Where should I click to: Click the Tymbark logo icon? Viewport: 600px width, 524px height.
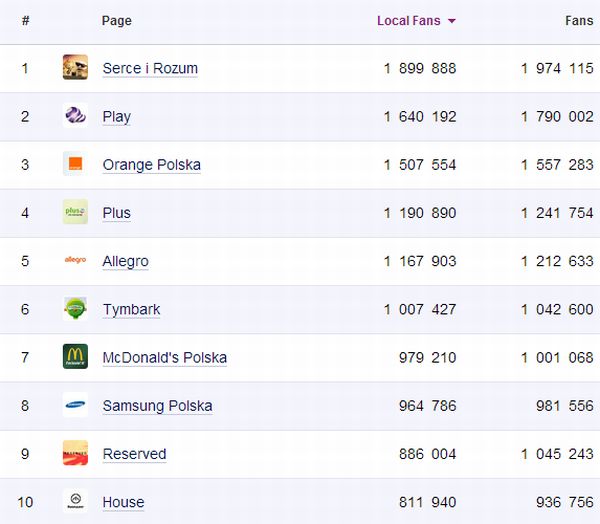[75, 308]
